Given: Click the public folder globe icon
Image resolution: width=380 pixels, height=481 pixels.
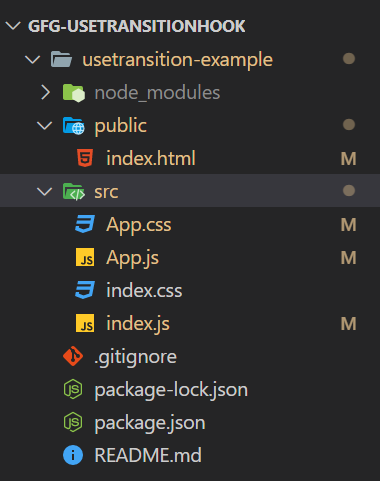Looking at the screenshot, I should [74, 126].
